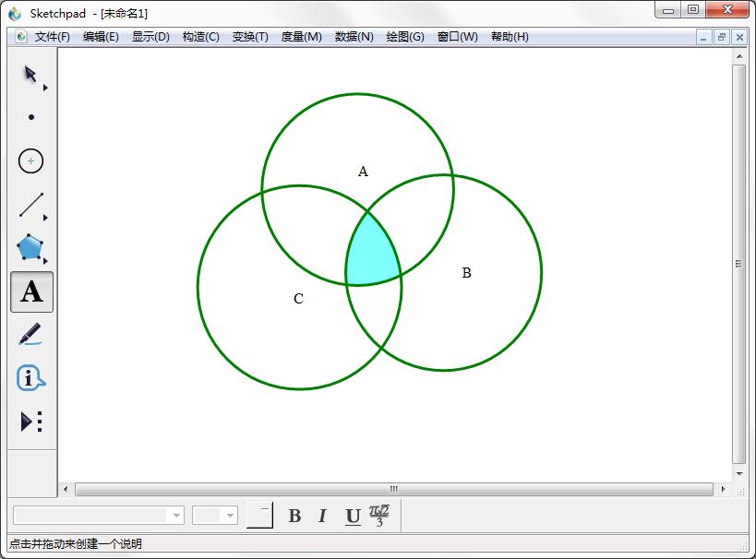Select the Straightedge segment tool

31,205
